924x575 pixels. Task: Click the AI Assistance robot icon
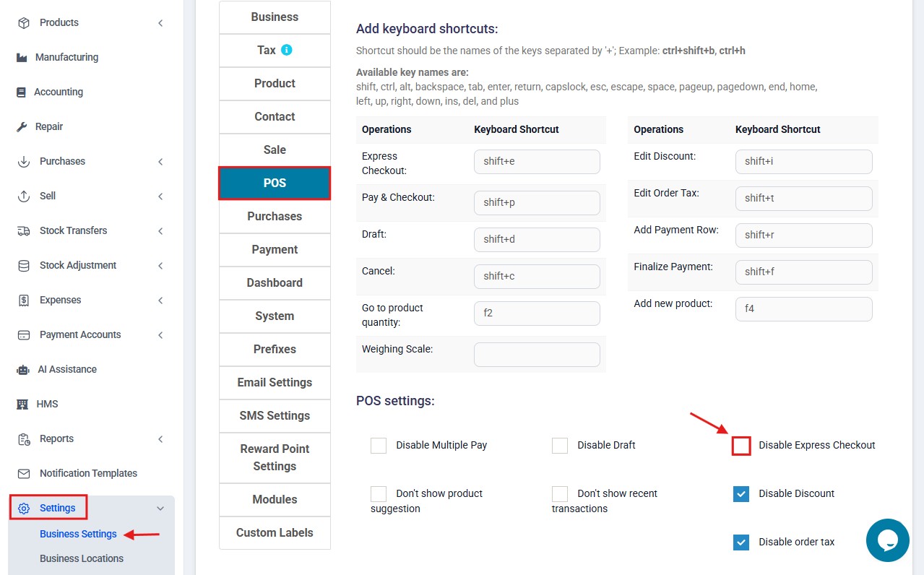pyautogui.click(x=23, y=369)
